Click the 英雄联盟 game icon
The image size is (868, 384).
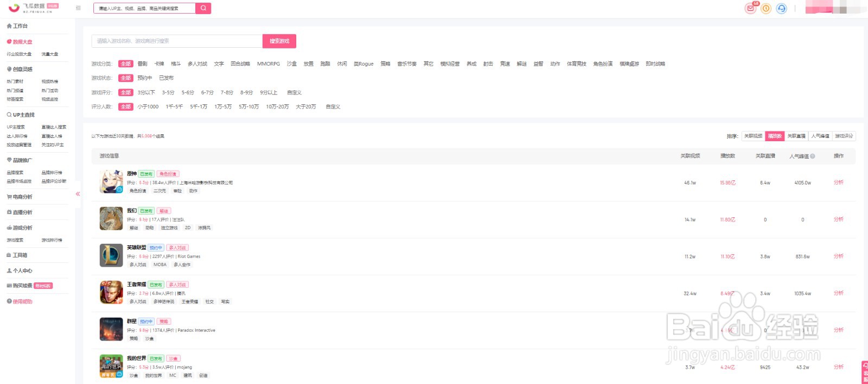pos(111,255)
